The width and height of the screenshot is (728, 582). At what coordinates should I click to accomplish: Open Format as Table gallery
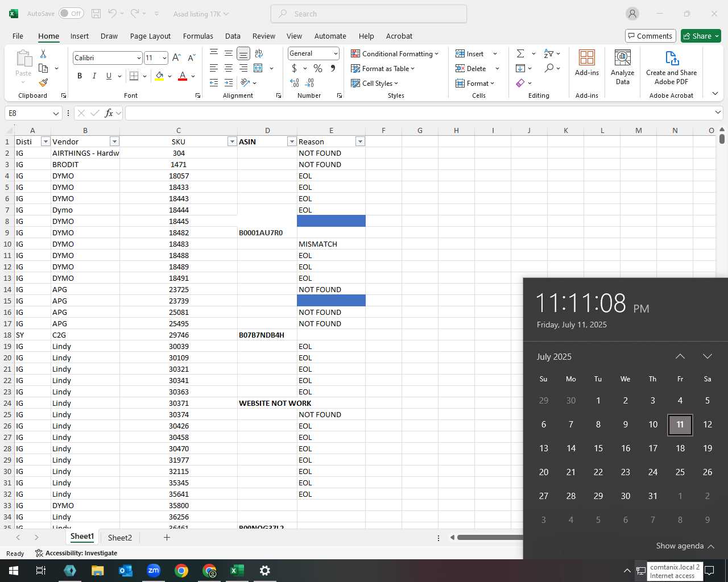point(383,68)
